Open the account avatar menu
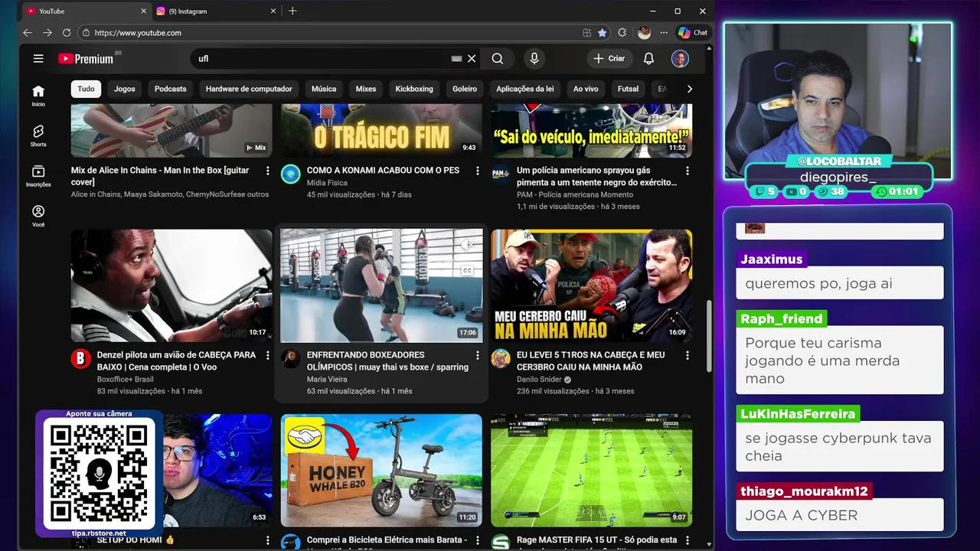Screen dimensions: 980x551 tap(680, 58)
